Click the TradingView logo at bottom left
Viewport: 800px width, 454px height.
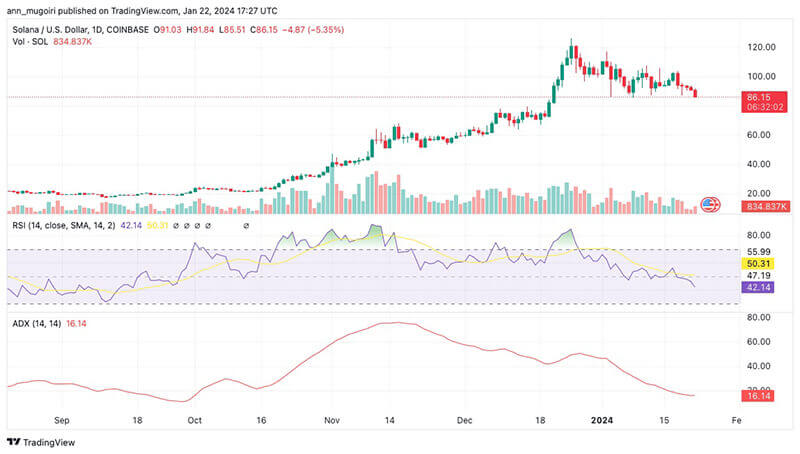(41, 442)
